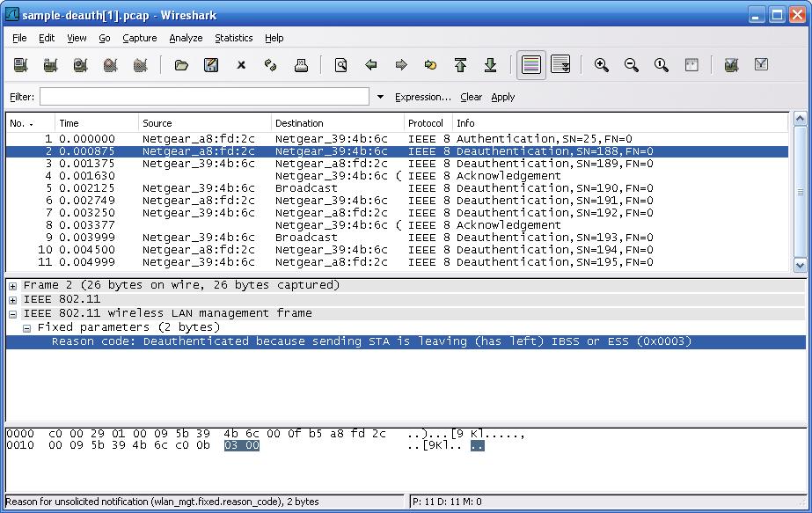Sort by the Source column header
The image size is (812, 513).
[205, 123]
